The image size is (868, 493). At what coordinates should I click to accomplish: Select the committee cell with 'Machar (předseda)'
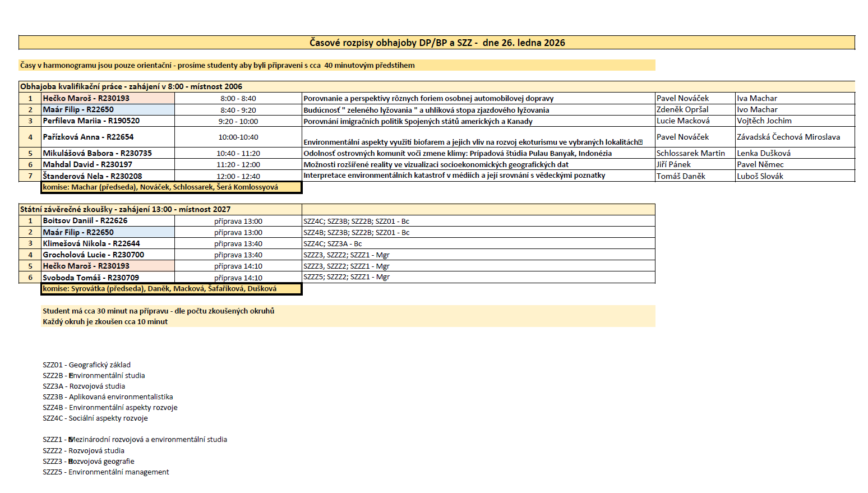pyautogui.click(x=160, y=187)
